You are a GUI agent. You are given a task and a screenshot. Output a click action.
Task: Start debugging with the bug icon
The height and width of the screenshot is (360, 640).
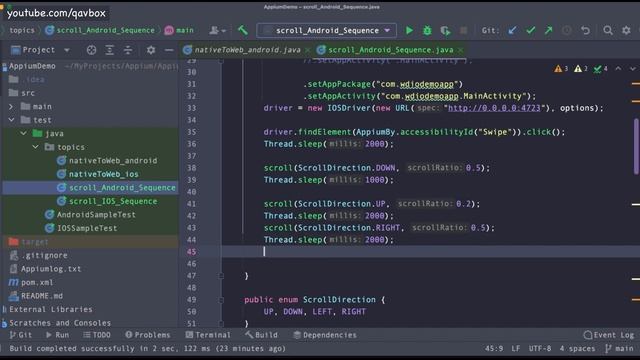427,30
